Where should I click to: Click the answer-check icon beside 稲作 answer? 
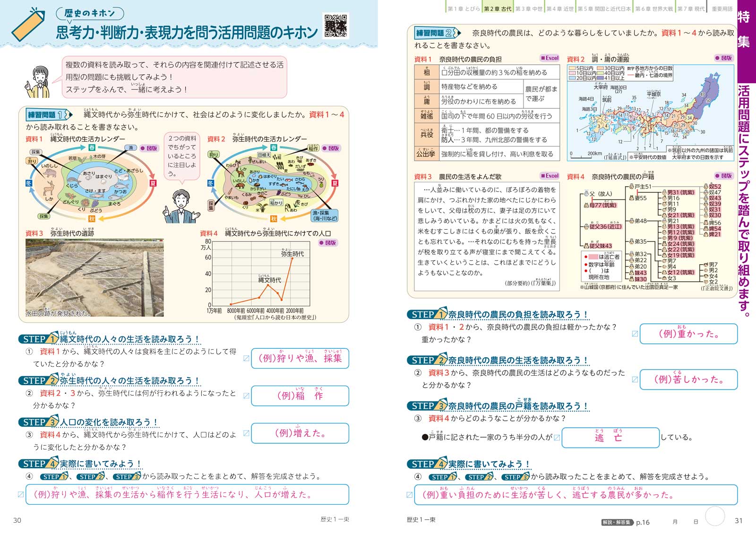[x=246, y=396]
